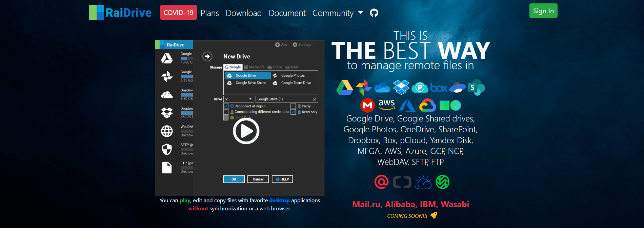This screenshot has width=644, height=228.
Task: Click the arrow icon beside New Drive
Action: (x=207, y=56)
